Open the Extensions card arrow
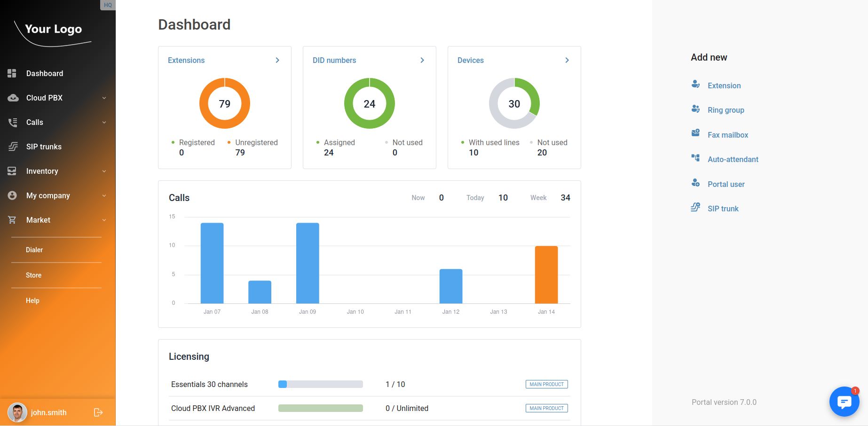868x426 pixels. pos(277,60)
